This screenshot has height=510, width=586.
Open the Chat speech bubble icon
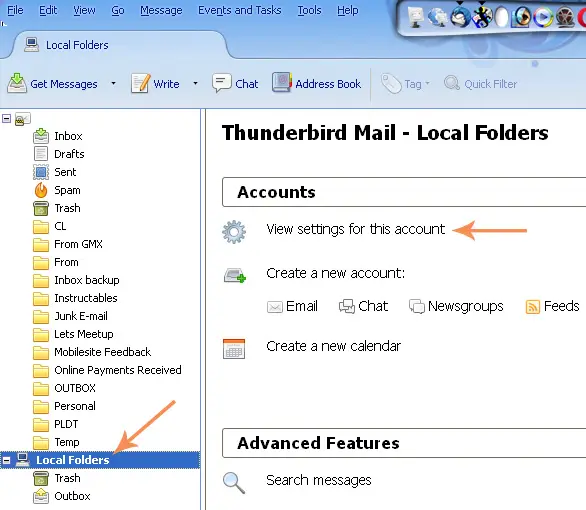pos(222,83)
